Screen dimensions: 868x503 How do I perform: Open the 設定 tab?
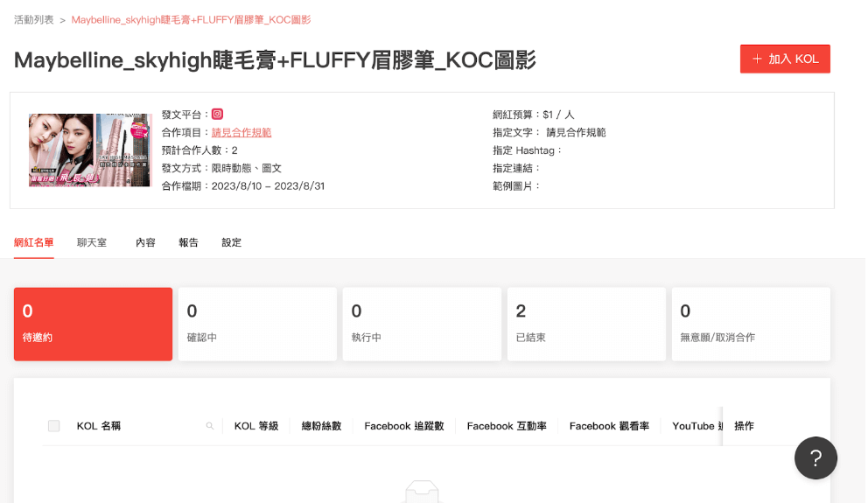point(231,242)
